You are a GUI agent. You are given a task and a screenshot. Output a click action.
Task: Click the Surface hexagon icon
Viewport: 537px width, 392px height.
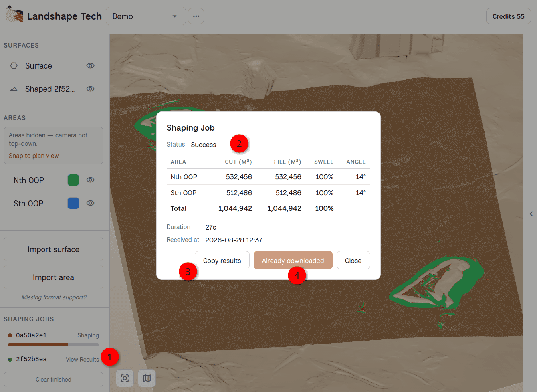(14, 65)
